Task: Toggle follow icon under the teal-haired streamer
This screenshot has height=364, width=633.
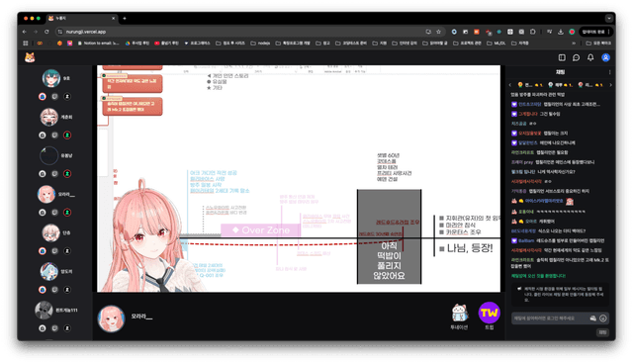Action: (67, 97)
